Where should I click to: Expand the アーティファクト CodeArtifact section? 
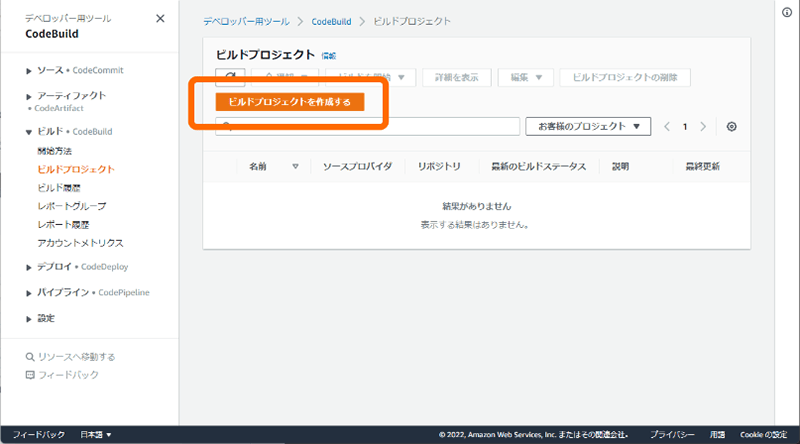tap(29, 96)
